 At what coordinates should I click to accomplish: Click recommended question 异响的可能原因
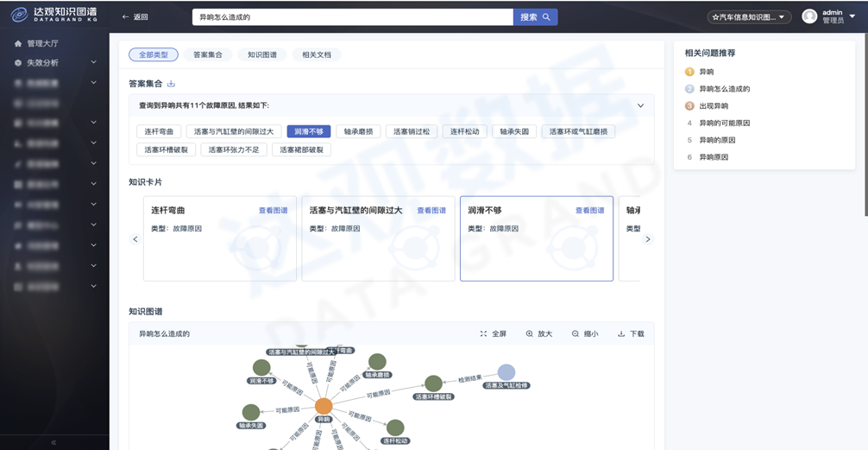pos(725,123)
